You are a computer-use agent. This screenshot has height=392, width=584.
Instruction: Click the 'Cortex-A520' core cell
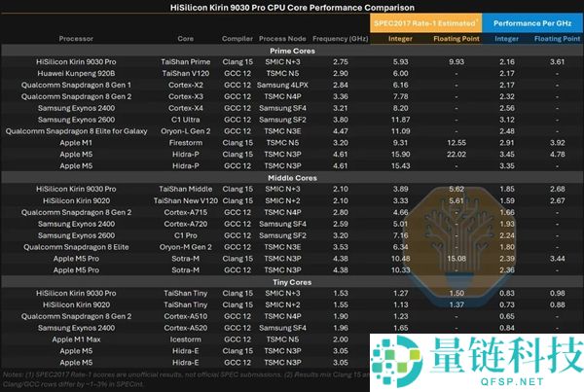click(x=186, y=328)
